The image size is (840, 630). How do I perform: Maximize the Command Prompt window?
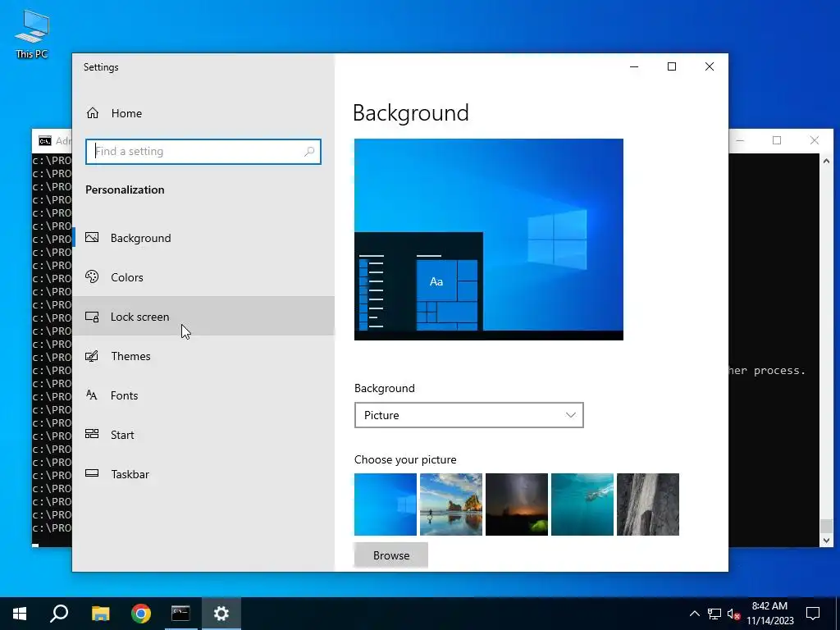tap(777, 140)
